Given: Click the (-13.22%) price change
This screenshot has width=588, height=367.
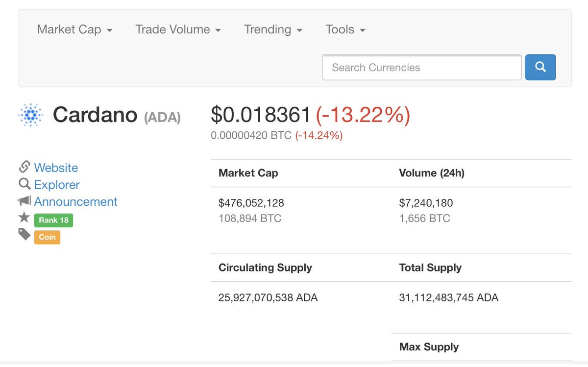Looking at the screenshot, I should tap(363, 115).
